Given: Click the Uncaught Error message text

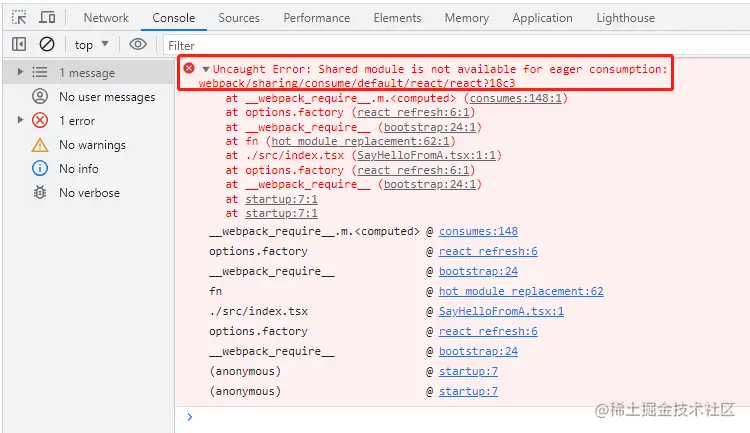Looking at the screenshot, I should pyautogui.click(x=440, y=69).
